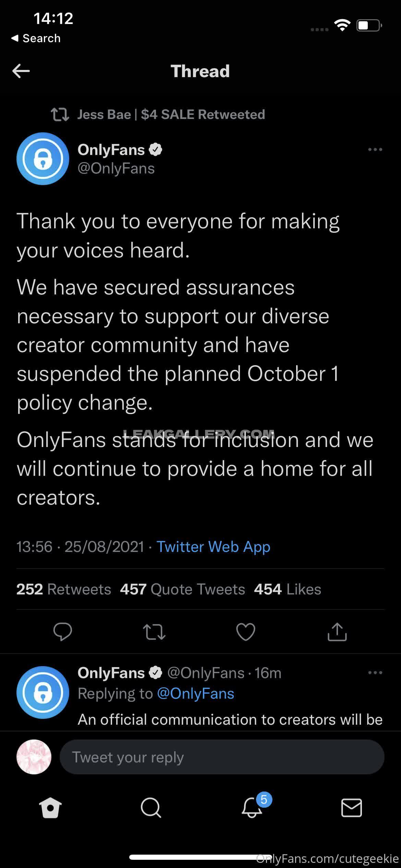401x868 pixels.
Task: Open more options on main tweet
Action: tap(375, 149)
